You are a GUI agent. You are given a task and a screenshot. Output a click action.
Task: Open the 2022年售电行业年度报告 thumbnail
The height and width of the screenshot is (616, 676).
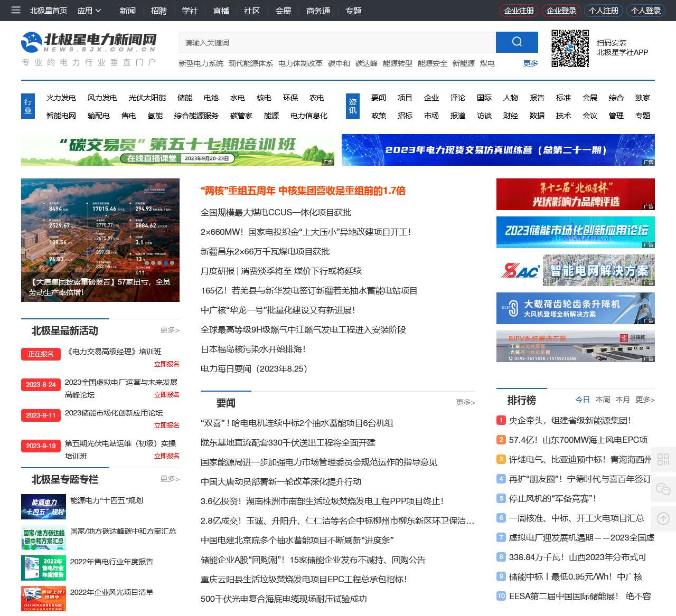pyautogui.click(x=43, y=568)
